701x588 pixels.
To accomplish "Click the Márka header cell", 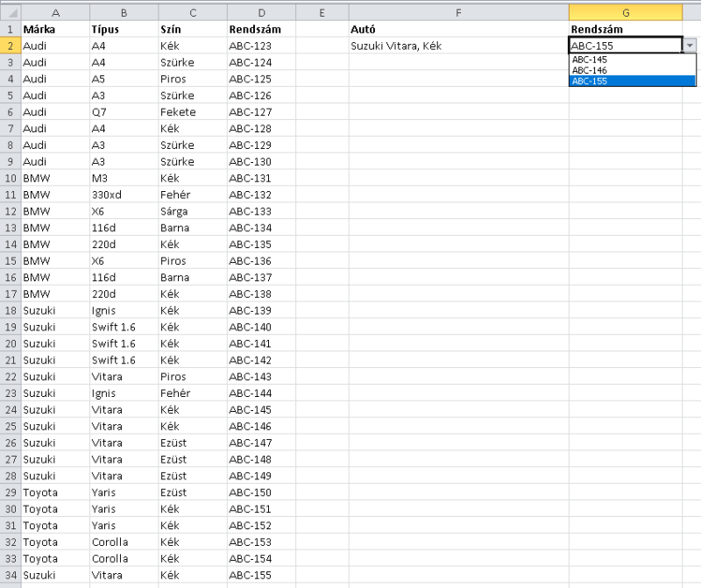I will [x=55, y=29].
